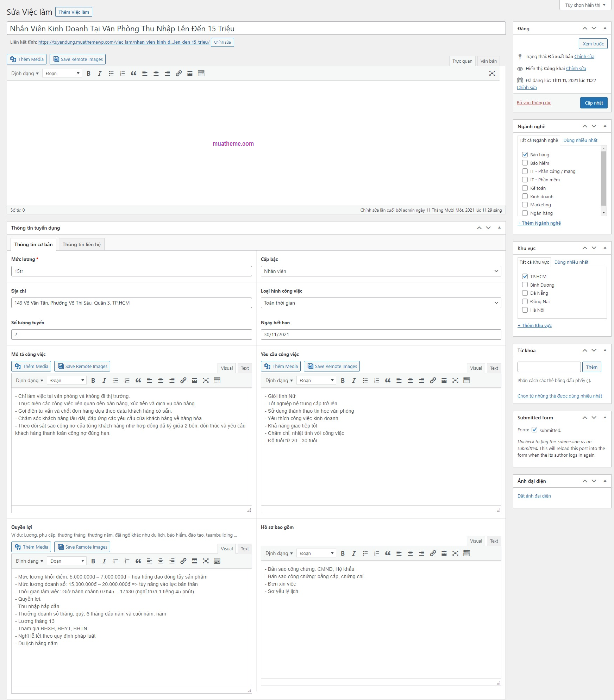Switch to Thông tin liên hệ tab
The height and width of the screenshot is (700, 614).
[x=81, y=244]
